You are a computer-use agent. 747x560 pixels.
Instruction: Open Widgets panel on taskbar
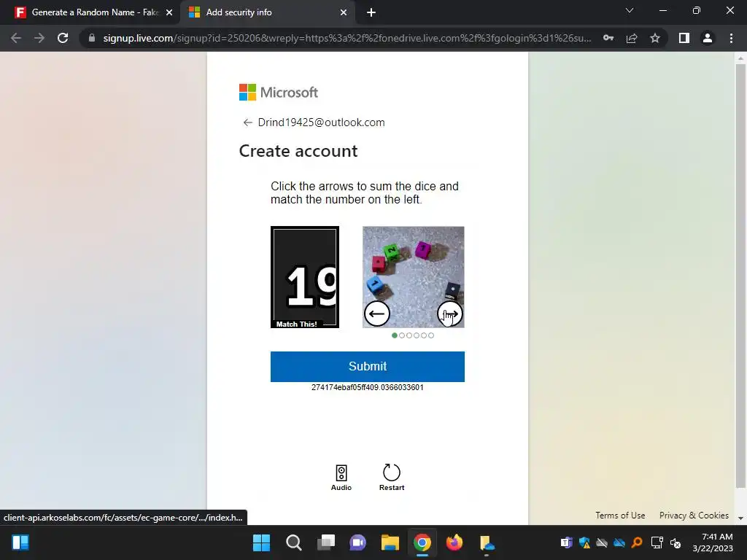(x=20, y=542)
